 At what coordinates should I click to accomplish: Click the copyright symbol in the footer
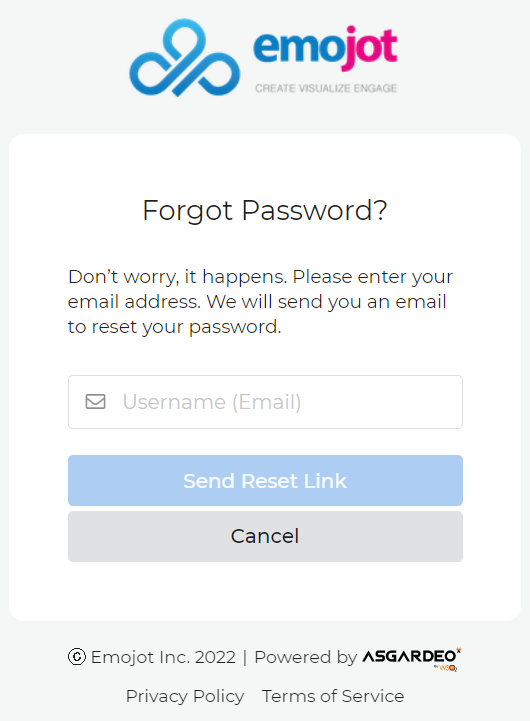pos(77,657)
